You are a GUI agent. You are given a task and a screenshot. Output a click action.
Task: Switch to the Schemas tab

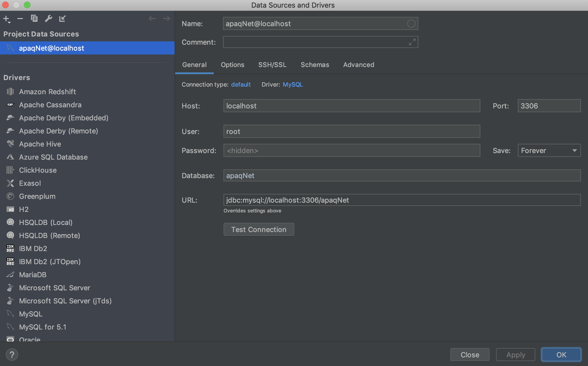[315, 65]
